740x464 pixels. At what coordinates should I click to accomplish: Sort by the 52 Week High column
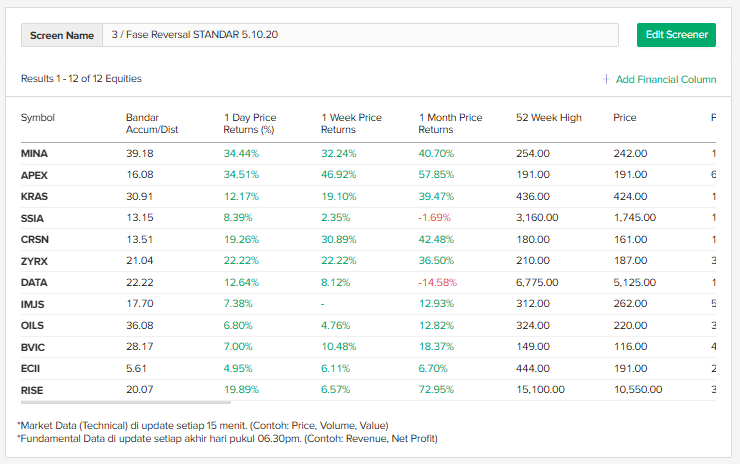[548, 118]
